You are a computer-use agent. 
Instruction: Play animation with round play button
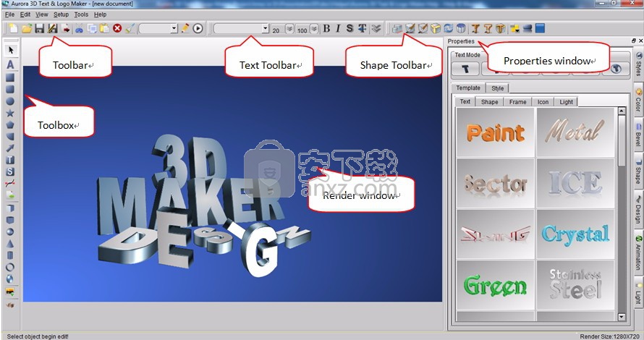click(x=198, y=28)
